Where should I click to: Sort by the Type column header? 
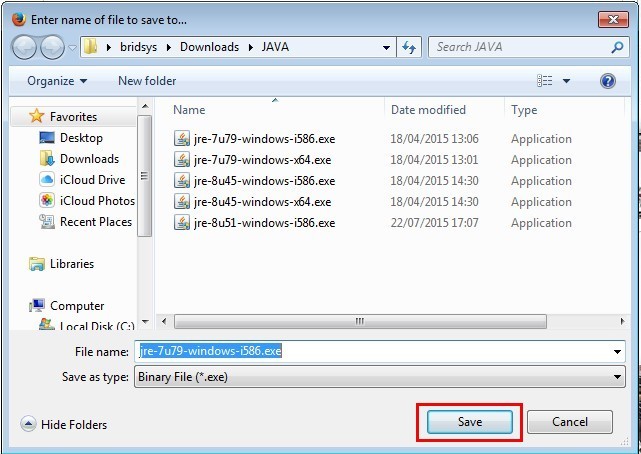(524, 110)
